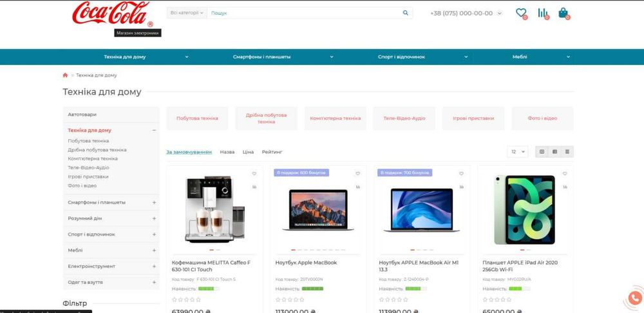Click the Coca-Cola logo
This screenshot has height=313, width=644.
click(112, 14)
